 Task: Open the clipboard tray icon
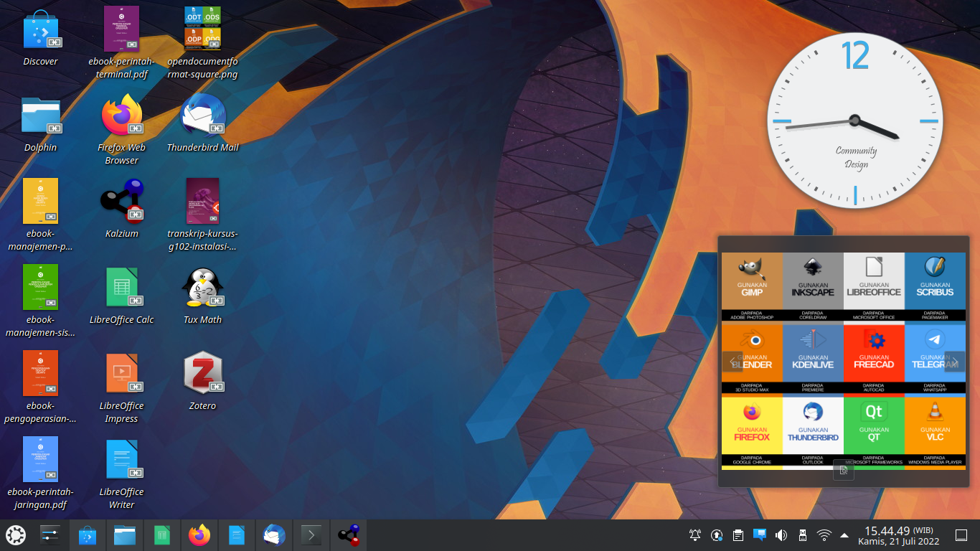click(x=738, y=534)
